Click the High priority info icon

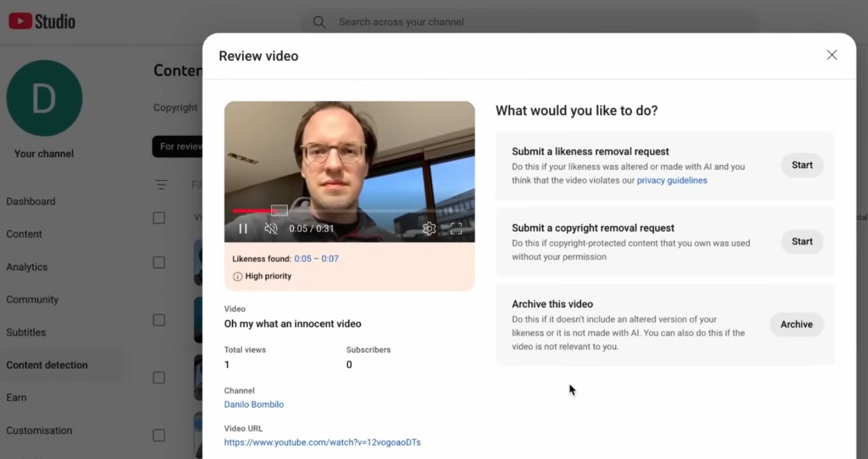(x=237, y=276)
